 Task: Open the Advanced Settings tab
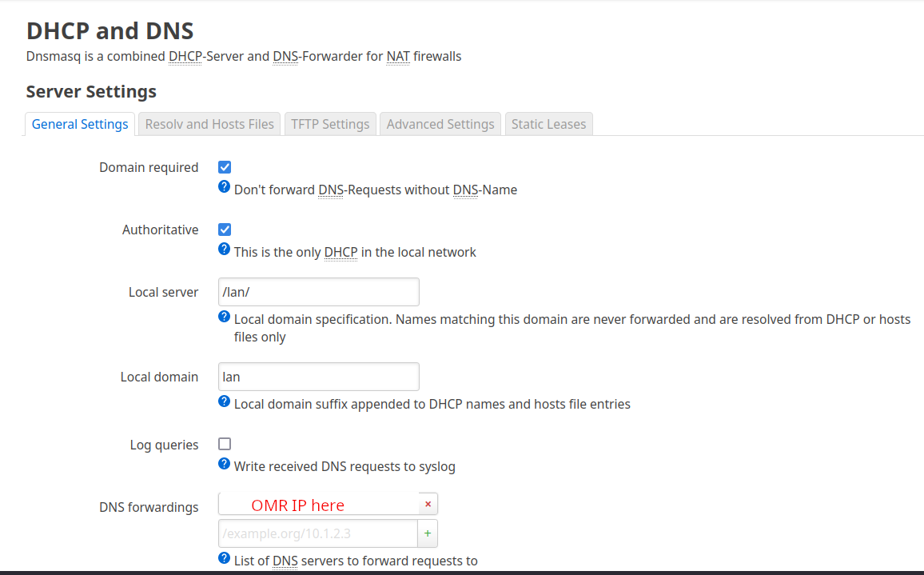(440, 125)
